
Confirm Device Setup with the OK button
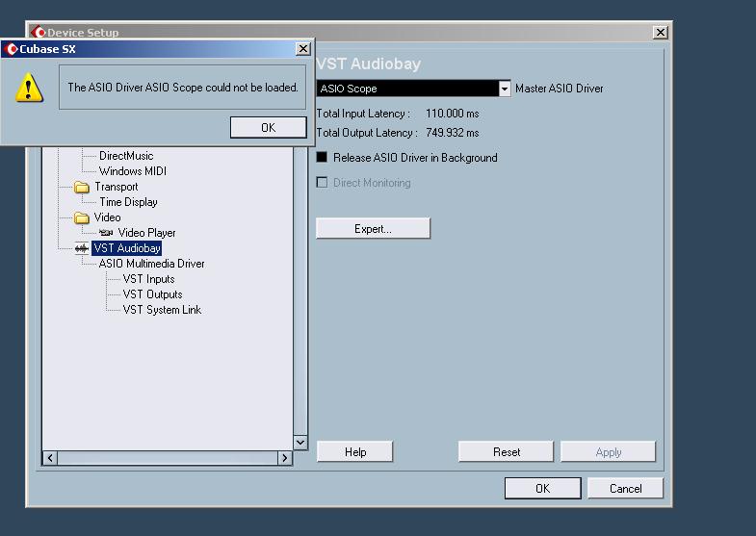pyautogui.click(x=542, y=488)
